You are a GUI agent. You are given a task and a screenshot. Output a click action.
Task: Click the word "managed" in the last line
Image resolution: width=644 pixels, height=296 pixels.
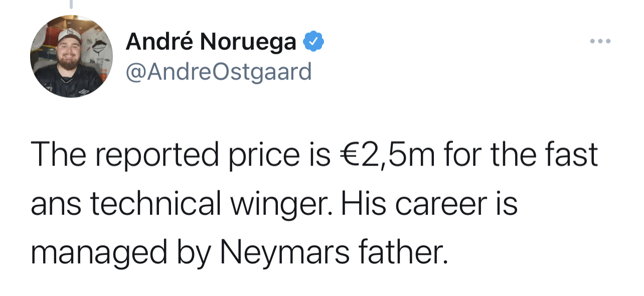pyautogui.click(x=99, y=252)
